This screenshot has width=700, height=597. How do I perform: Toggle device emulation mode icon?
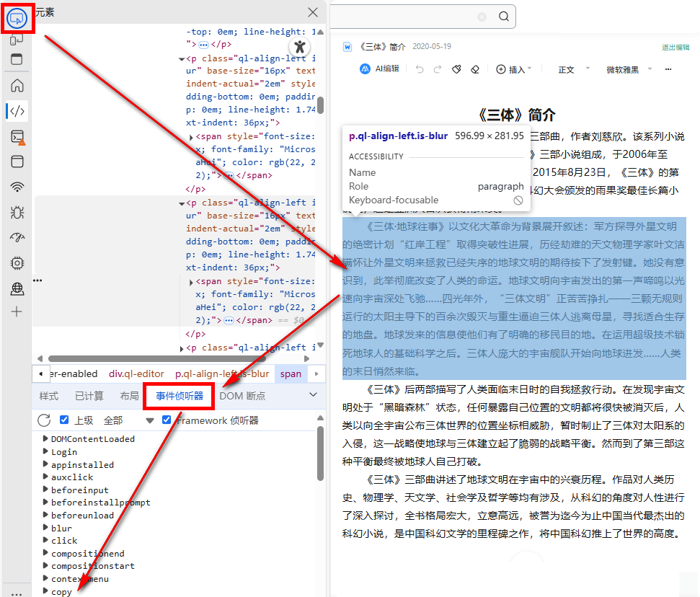pos(17,40)
